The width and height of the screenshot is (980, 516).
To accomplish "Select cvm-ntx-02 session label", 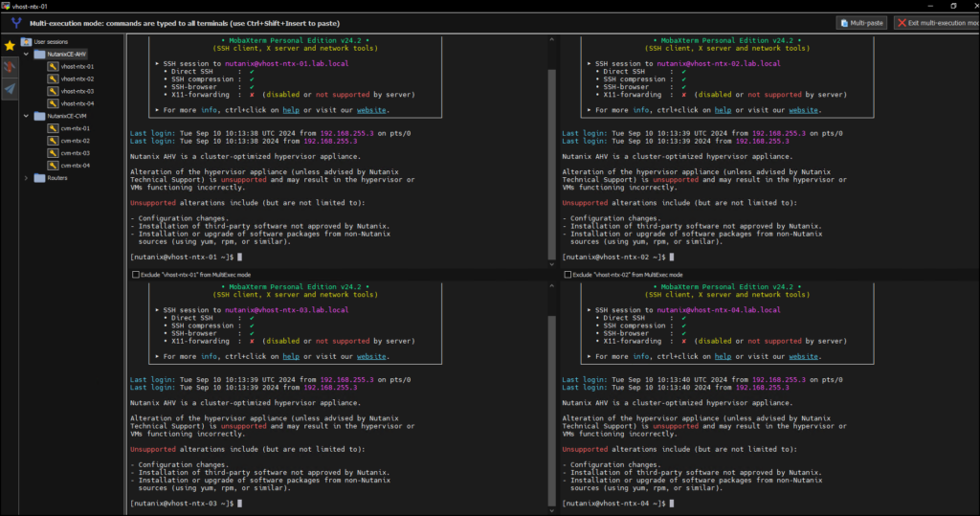I will 76,141.
